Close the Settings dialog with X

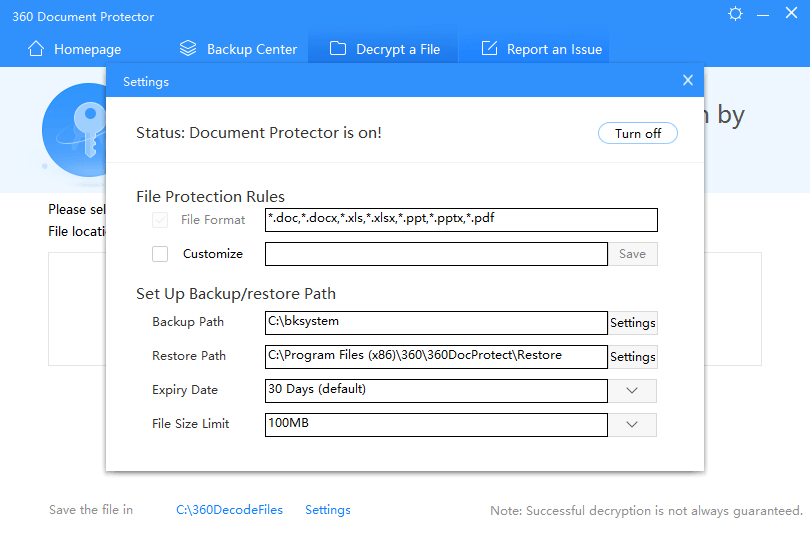[688, 81]
